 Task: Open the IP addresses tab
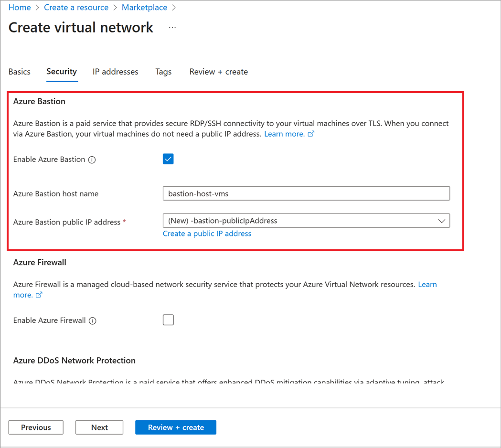point(116,72)
